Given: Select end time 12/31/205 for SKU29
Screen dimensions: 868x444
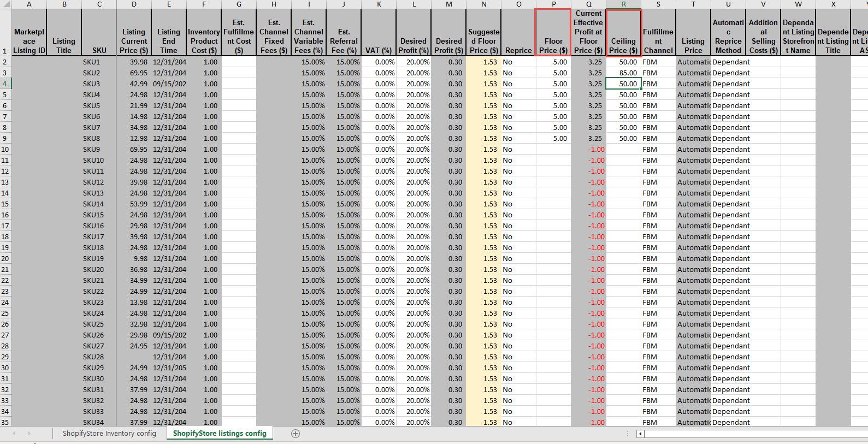Looking at the screenshot, I should tap(169, 368).
